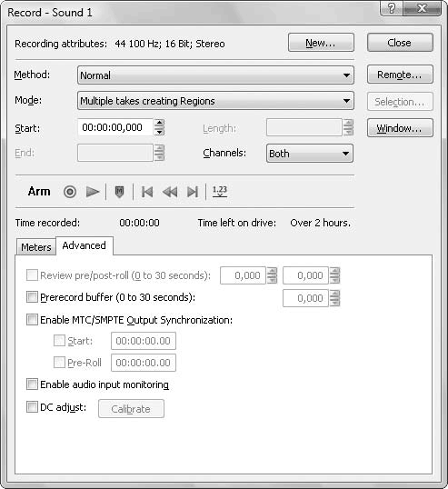Screen dimensions: 448x489
Task: Click the Play button in transport
Action: [93, 192]
